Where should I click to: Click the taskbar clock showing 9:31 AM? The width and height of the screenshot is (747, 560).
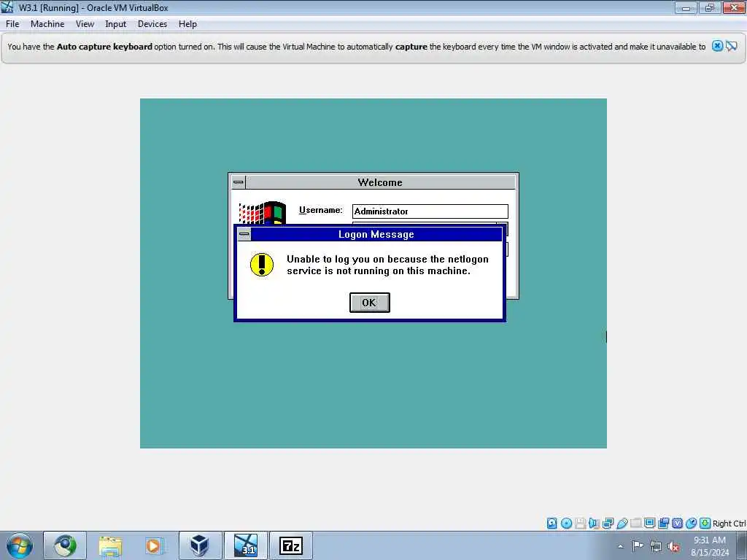(710, 545)
